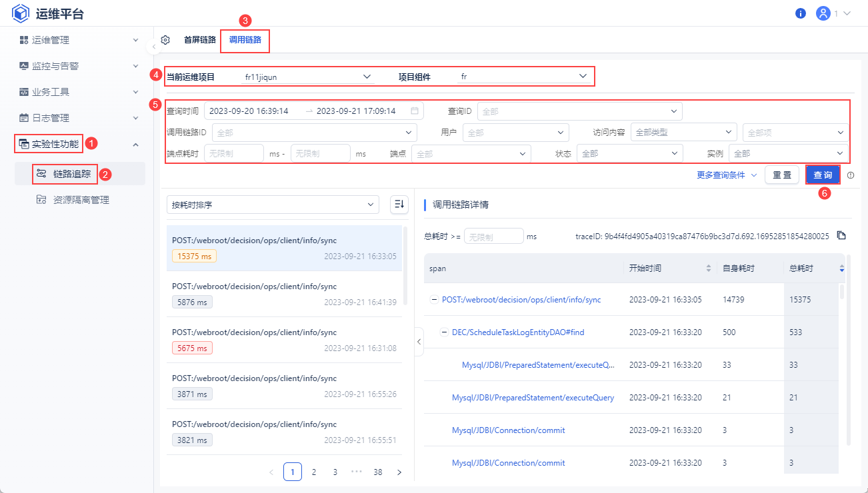Collapse the left sidebar with the arrow handle
Viewport: 868px width, 493px height.
[153, 47]
